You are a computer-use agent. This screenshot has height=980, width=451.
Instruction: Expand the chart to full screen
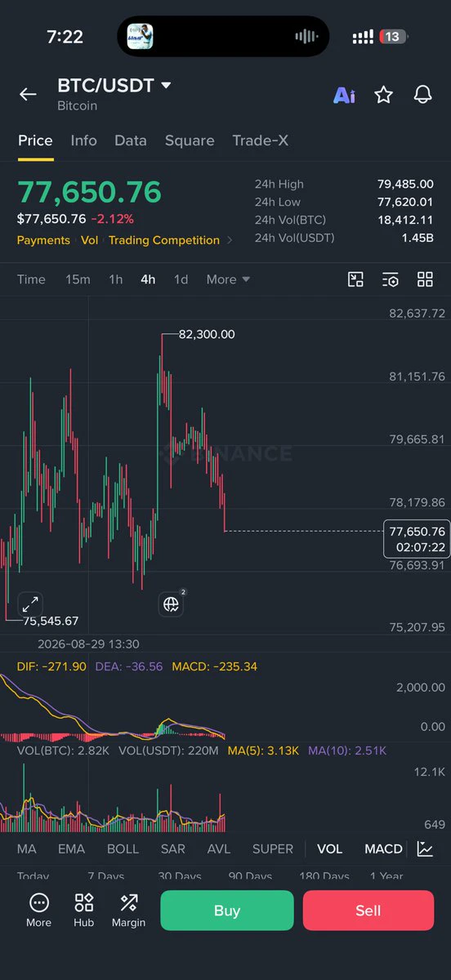30,604
